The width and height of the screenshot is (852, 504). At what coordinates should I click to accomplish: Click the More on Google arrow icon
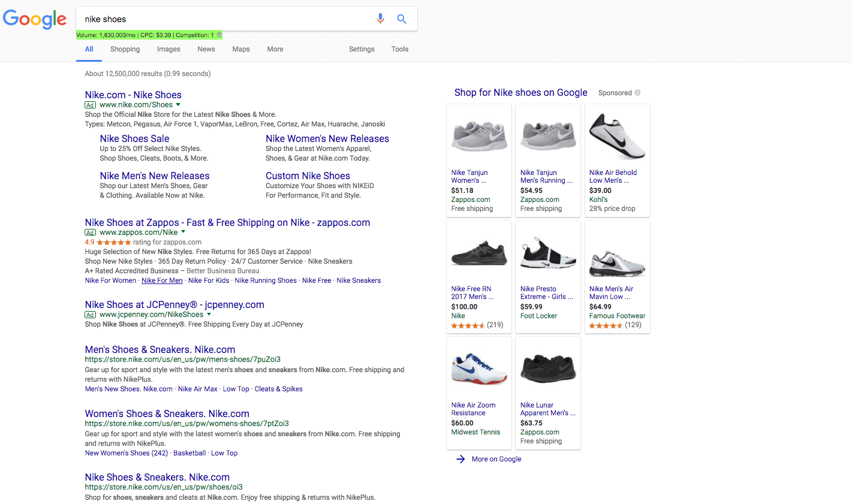tap(460, 459)
